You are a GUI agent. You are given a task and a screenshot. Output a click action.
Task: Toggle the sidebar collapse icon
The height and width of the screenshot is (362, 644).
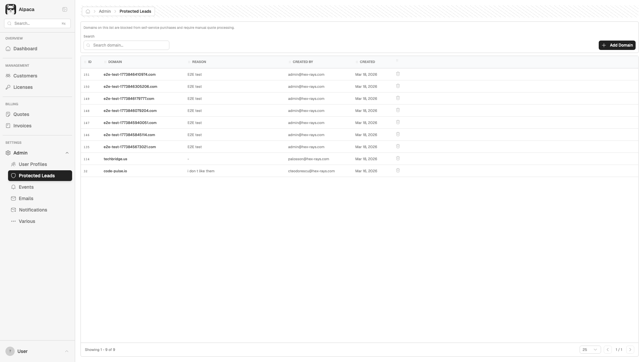point(65,9)
